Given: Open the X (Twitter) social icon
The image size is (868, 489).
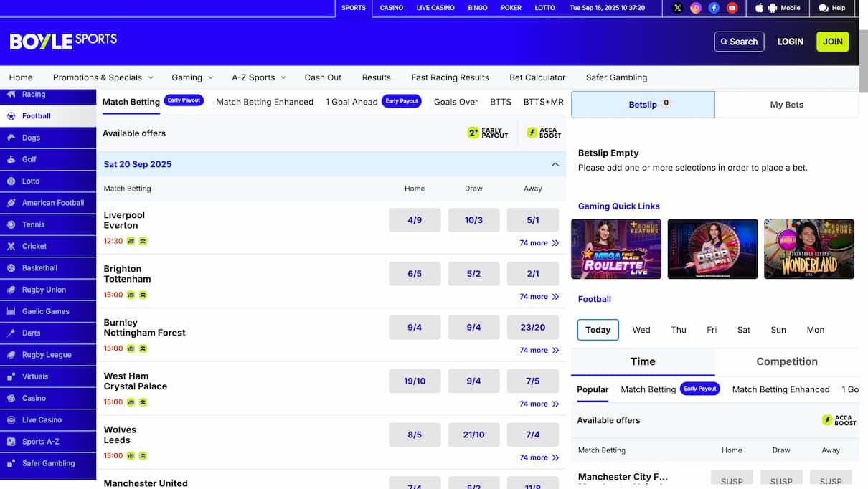Looking at the screenshot, I should point(678,8).
